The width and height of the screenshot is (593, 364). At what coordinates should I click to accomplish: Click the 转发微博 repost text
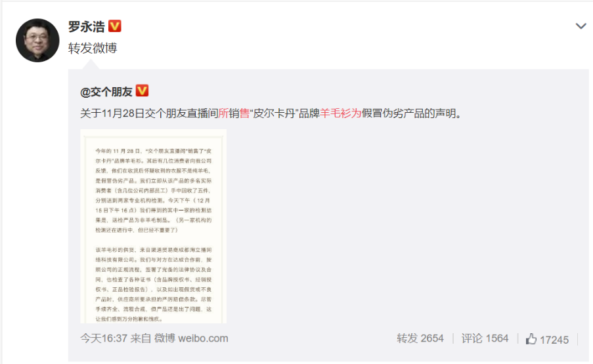[x=93, y=48]
